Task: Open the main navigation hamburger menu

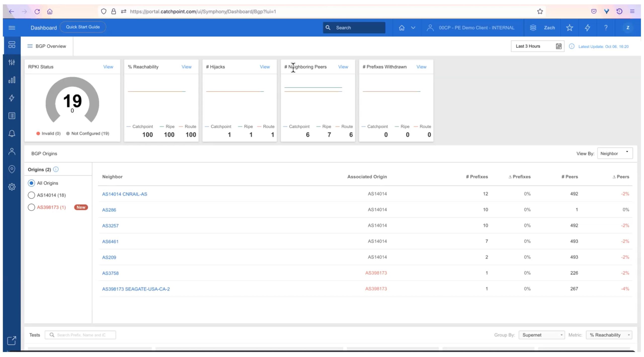Action: (12, 28)
